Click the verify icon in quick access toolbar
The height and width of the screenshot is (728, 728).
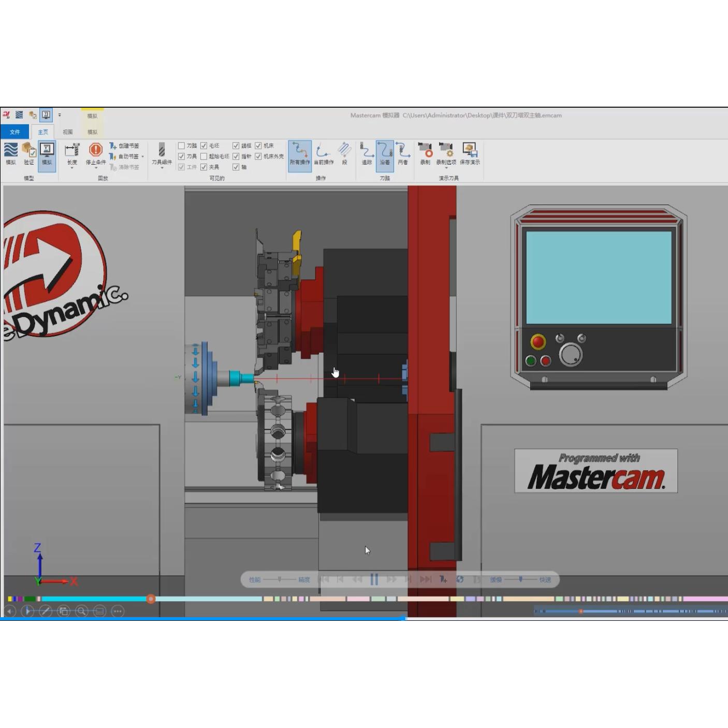pos(33,115)
